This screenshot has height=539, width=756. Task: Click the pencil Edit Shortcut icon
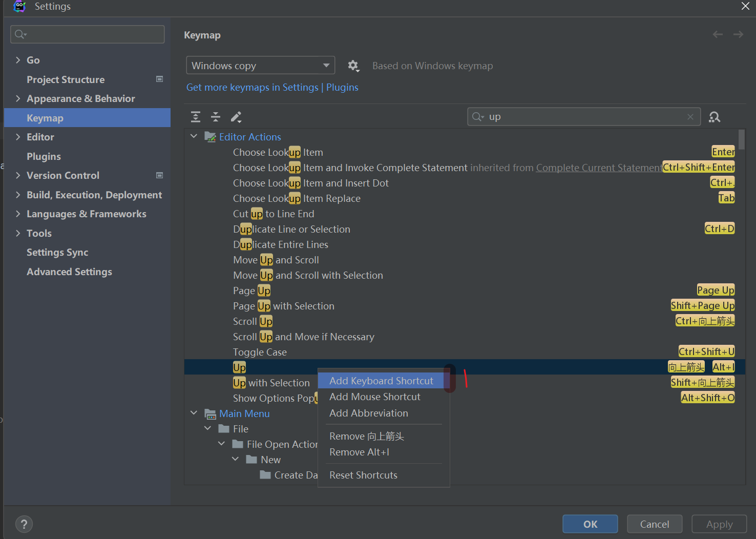coord(236,117)
